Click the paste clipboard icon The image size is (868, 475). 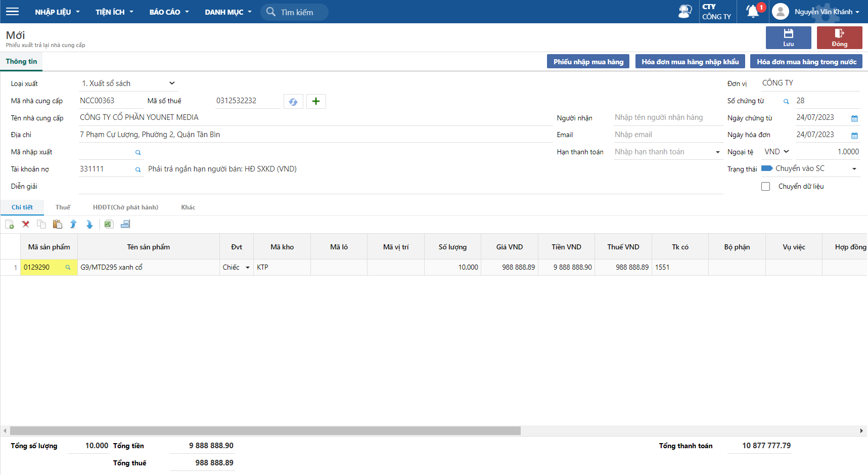(58, 224)
